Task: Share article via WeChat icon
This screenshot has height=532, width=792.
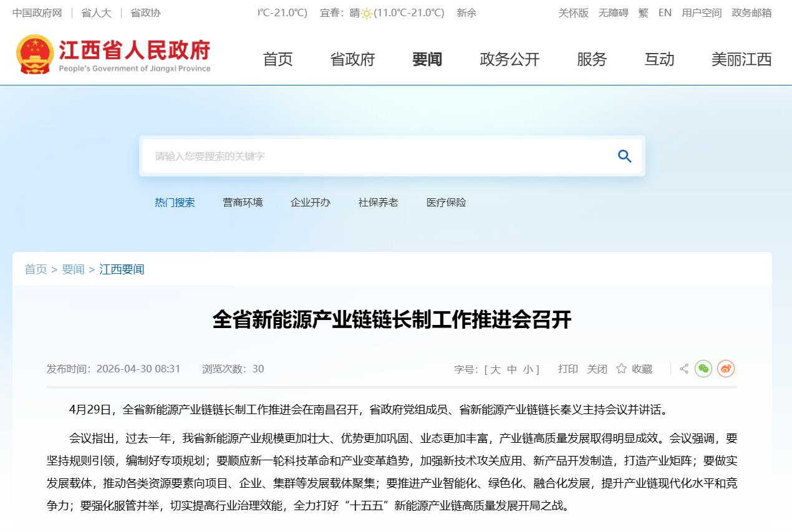Action: coord(703,369)
